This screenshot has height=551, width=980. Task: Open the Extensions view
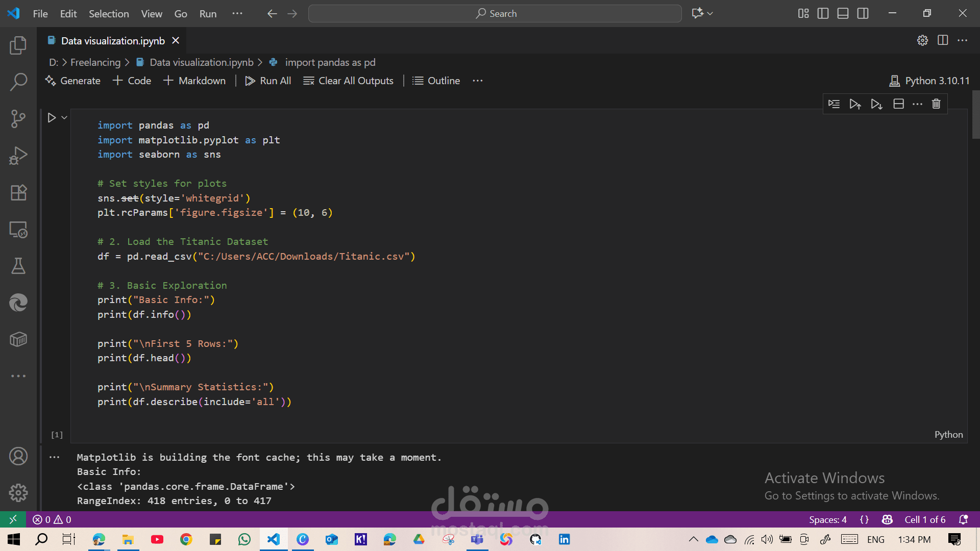tap(18, 192)
